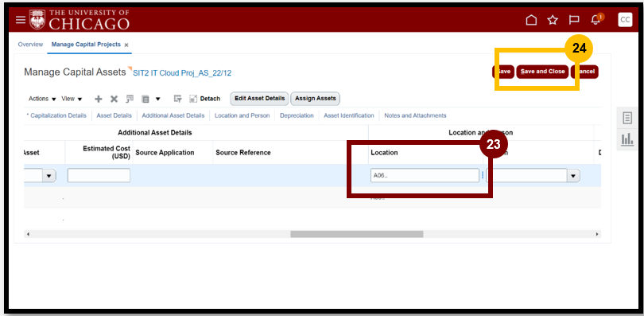Click the Source Reference column header
Viewport: 644px width, 316px height.
coord(243,153)
